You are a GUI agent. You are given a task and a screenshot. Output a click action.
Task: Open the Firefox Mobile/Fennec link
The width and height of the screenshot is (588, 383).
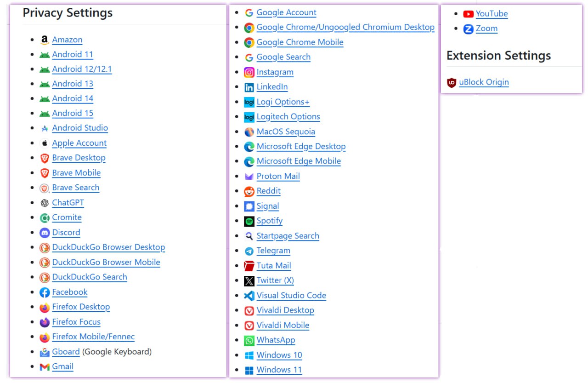click(x=93, y=337)
